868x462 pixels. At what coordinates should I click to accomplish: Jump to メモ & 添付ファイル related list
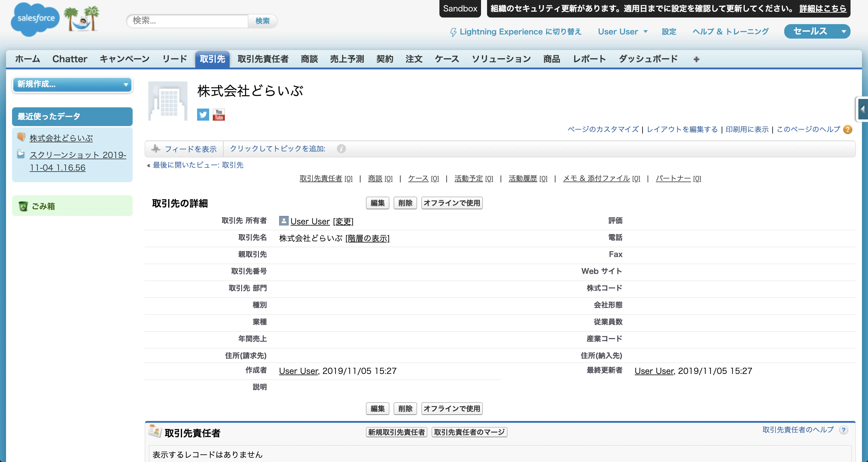[x=602, y=179]
